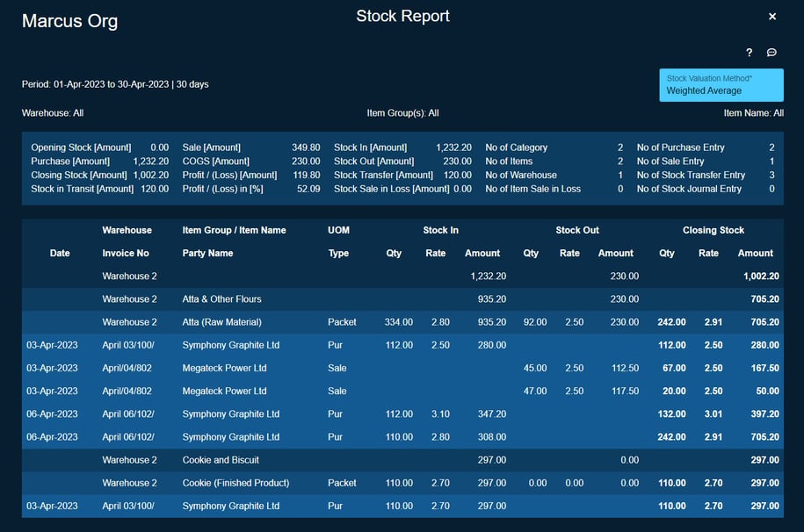Click the Date column header
804x532 pixels.
pos(60,253)
